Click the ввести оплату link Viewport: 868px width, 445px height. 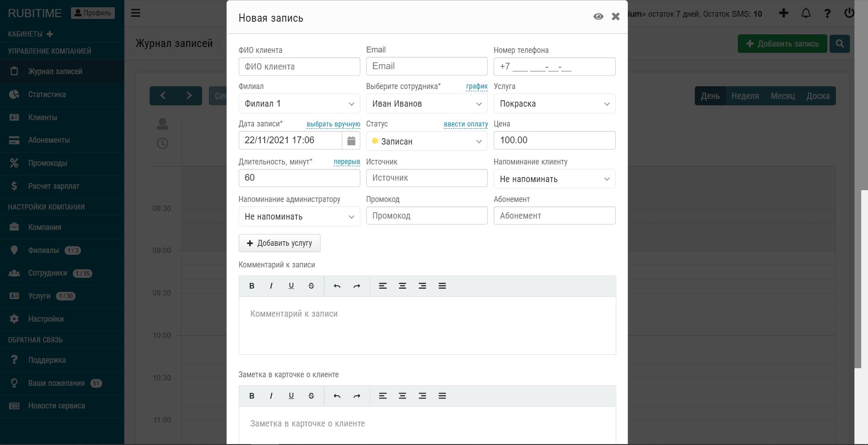pyautogui.click(x=466, y=124)
